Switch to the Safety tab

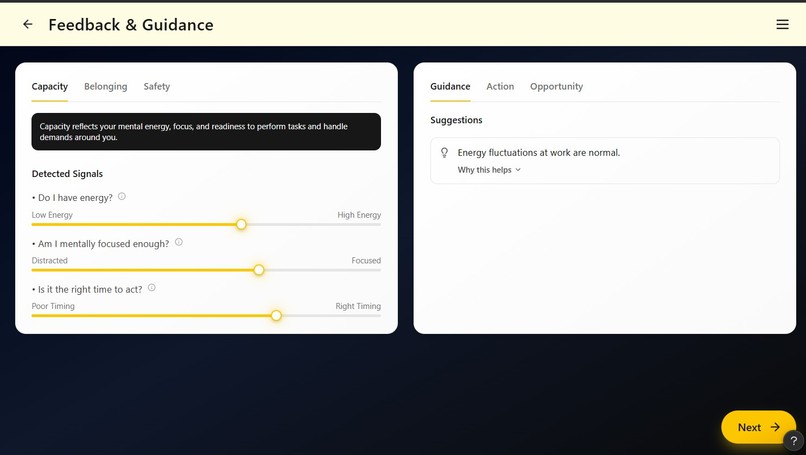tap(156, 86)
